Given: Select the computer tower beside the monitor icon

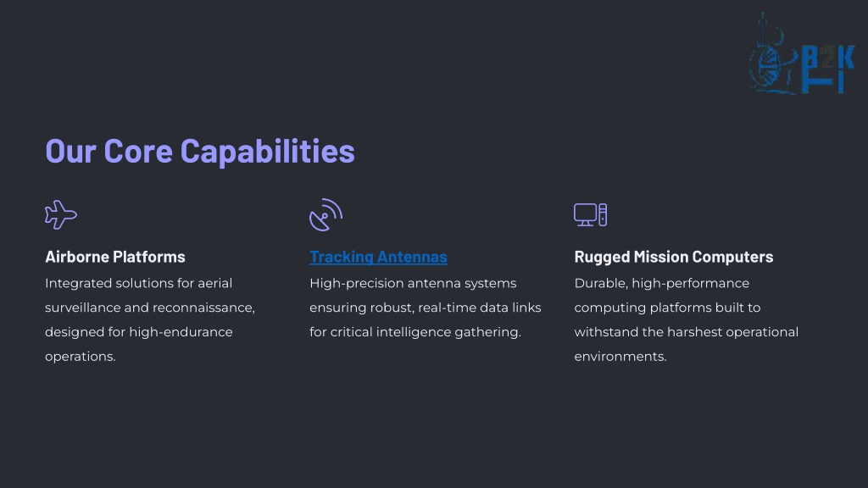Looking at the screenshot, I should 603,214.
